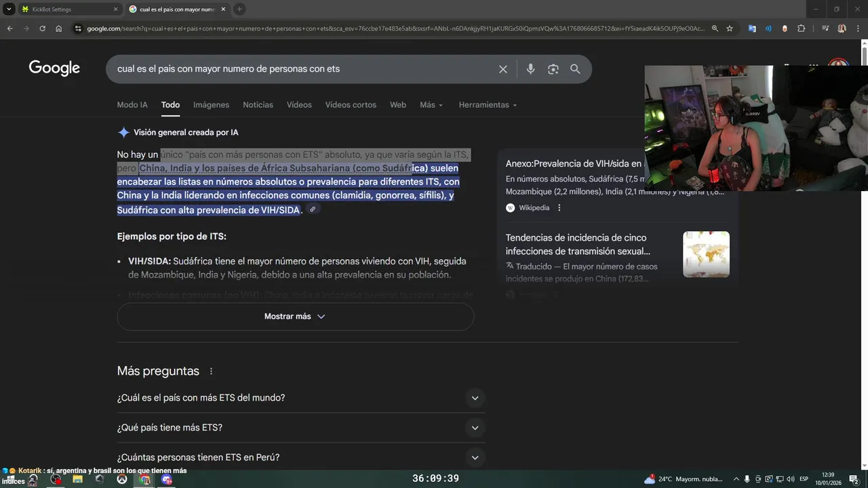Expand the Más search filter dropdown
Viewport: 868px width, 488px height.
point(431,105)
